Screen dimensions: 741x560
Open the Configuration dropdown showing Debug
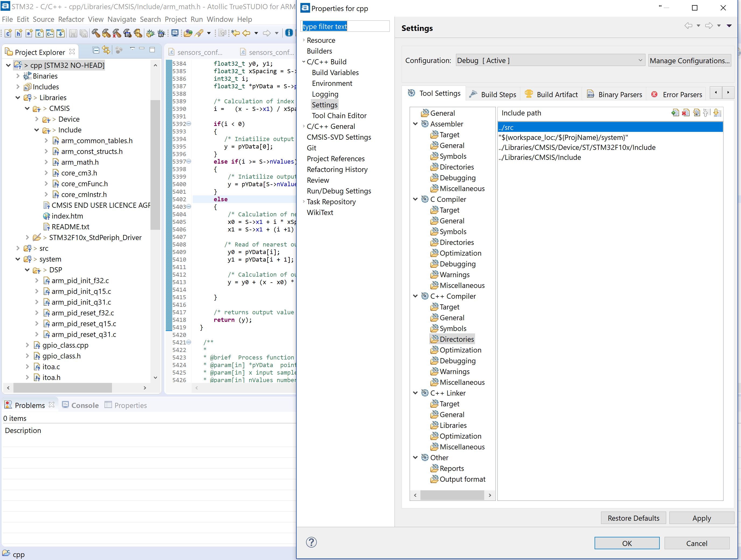[640, 60]
